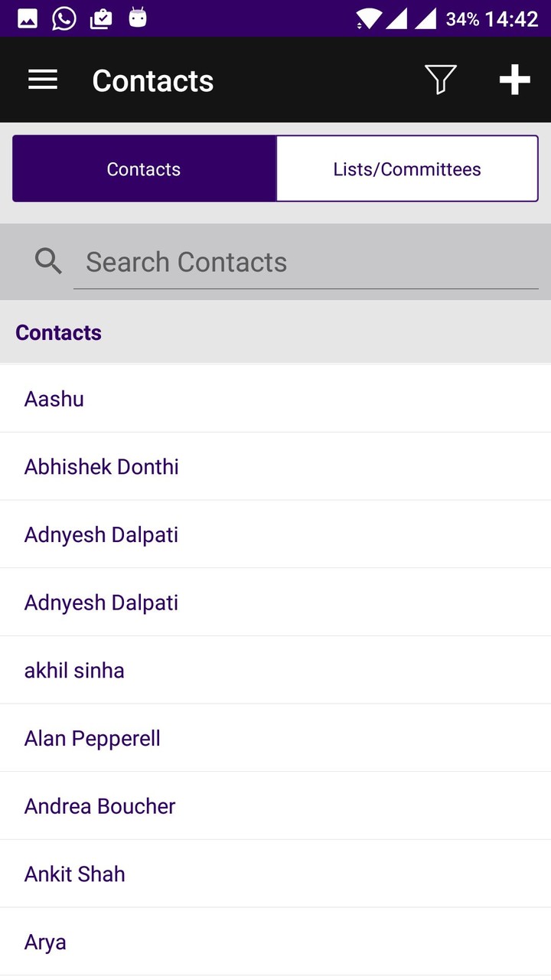This screenshot has height=980, width=551.
Task: Focus the Search Contacts field
Action: (306, 263)
